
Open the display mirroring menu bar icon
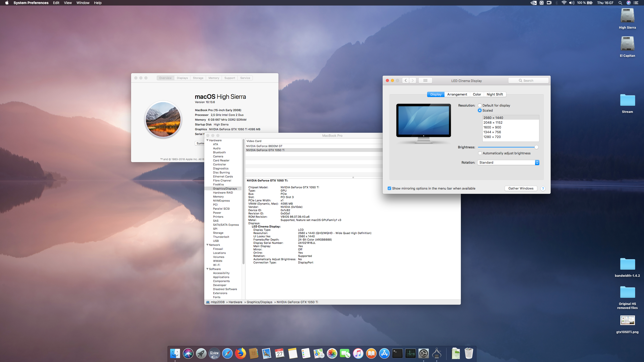coord(549,3)
